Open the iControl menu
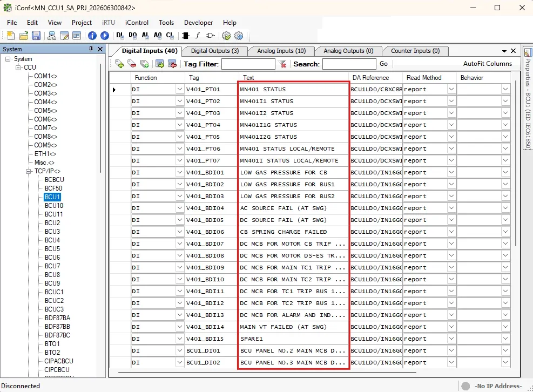 coord(137,23)
